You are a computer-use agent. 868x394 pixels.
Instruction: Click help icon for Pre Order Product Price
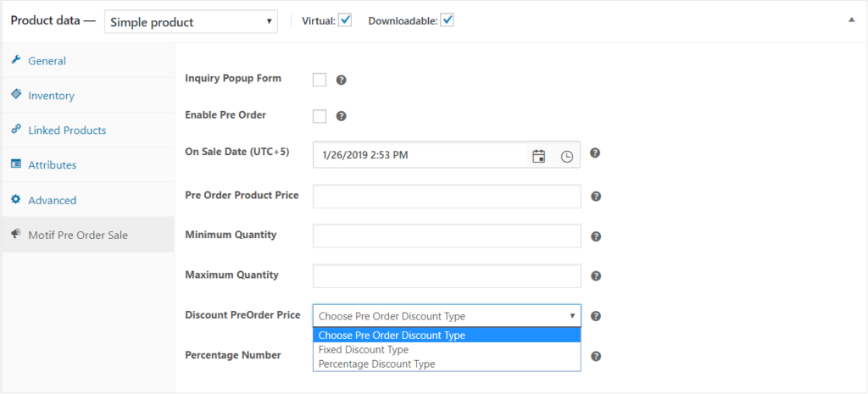(x=595, y=197)
